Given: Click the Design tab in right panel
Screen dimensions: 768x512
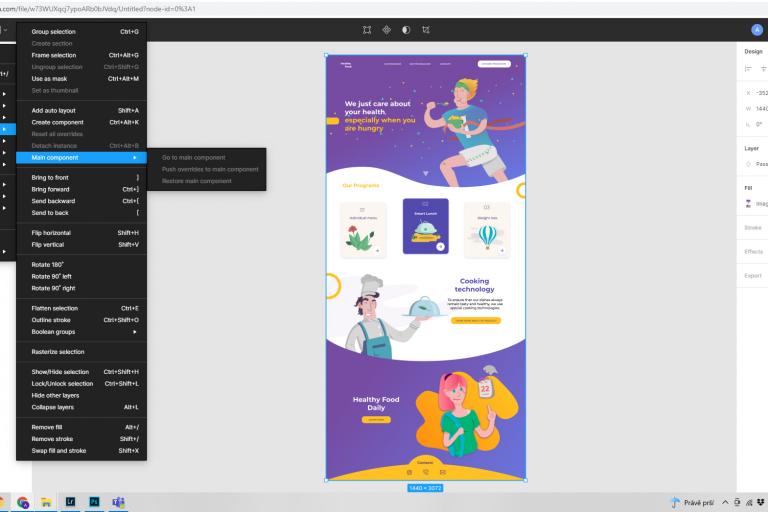Looking at the screenshot, I should coord(754,50).
